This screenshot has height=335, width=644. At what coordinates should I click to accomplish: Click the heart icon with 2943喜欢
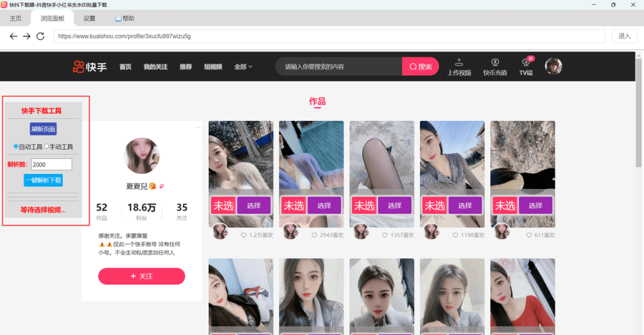click(314, 235)
